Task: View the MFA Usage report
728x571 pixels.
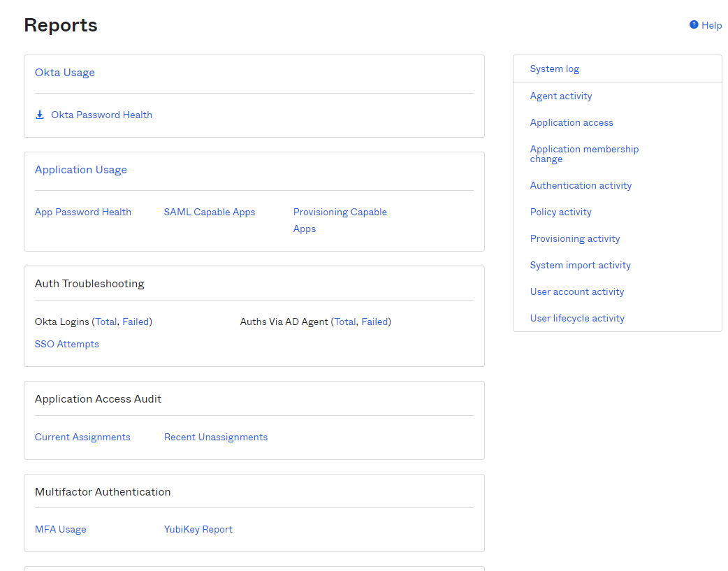Action: [60, 529]
